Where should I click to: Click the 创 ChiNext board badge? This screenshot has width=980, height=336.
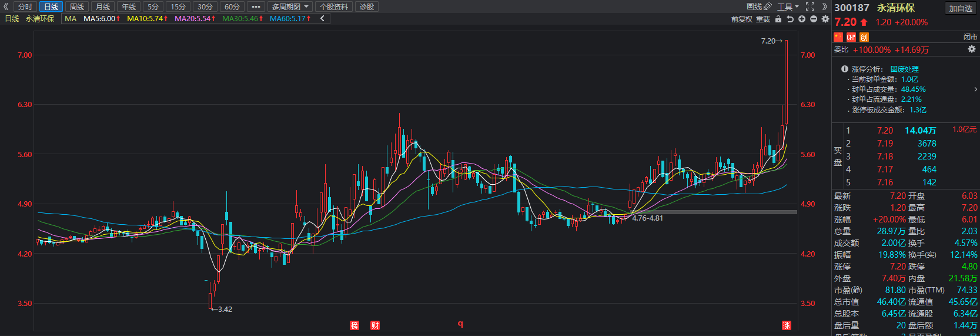864,37
